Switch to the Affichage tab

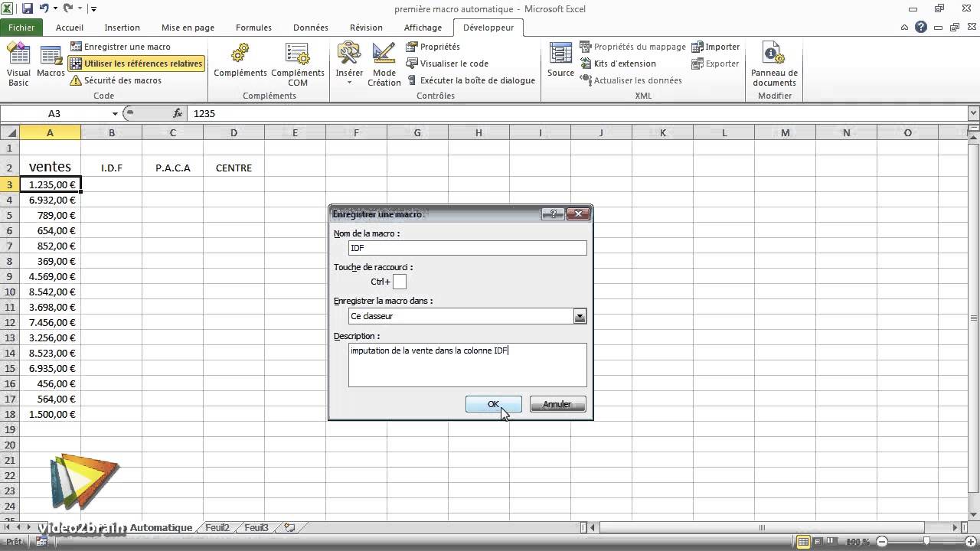[423, 28]
